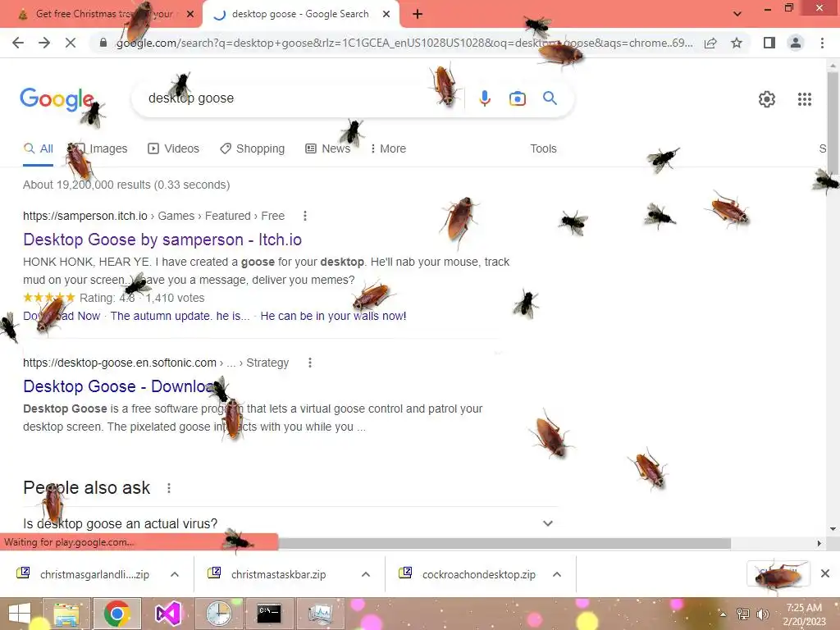
Task: Open Google quick settings gear
Action: click(x=767, y=99)
